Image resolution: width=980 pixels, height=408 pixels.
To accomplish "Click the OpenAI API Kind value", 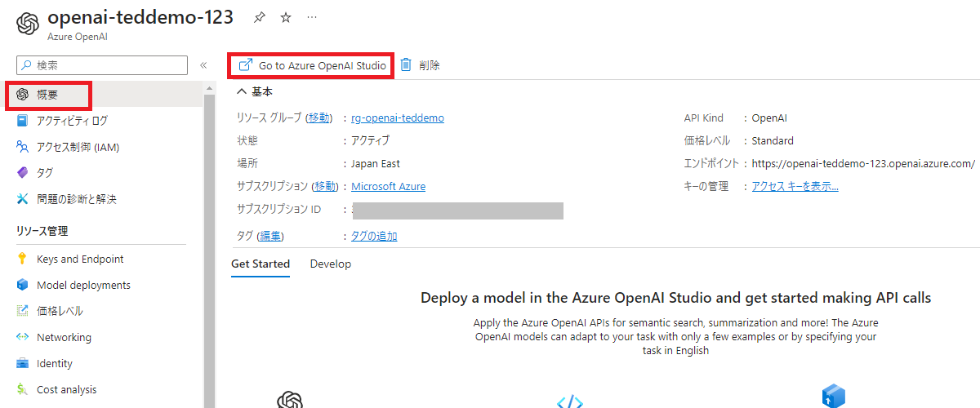I will click(x=769, y=118).
